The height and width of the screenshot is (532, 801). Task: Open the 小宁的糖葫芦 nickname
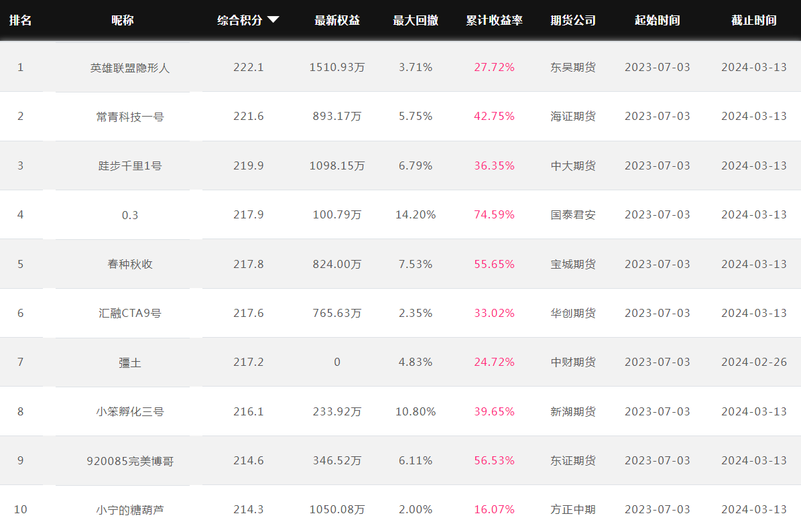[x=130, y=509]
